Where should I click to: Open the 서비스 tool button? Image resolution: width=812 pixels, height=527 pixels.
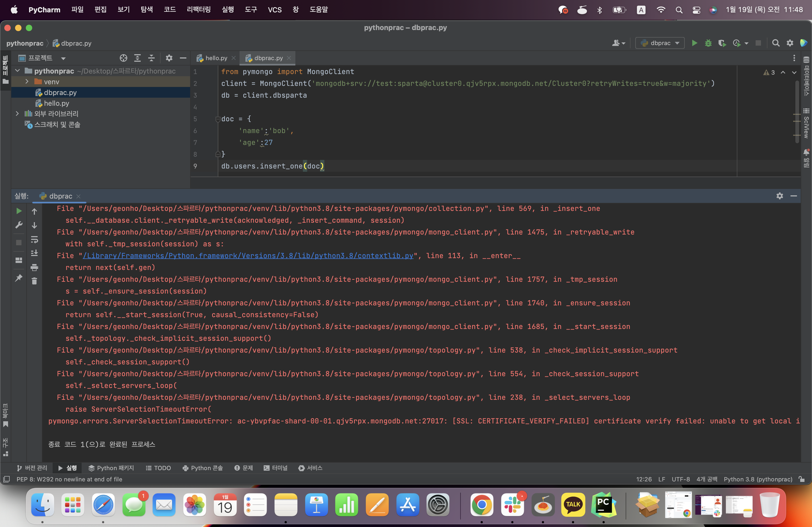tap(310, 468)
